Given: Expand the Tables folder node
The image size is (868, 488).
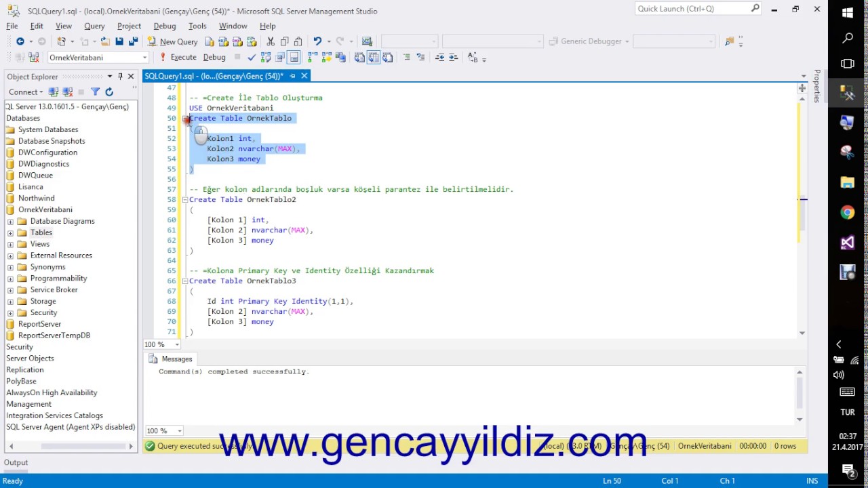Looking at the screenshot, I should click(10, 232).
